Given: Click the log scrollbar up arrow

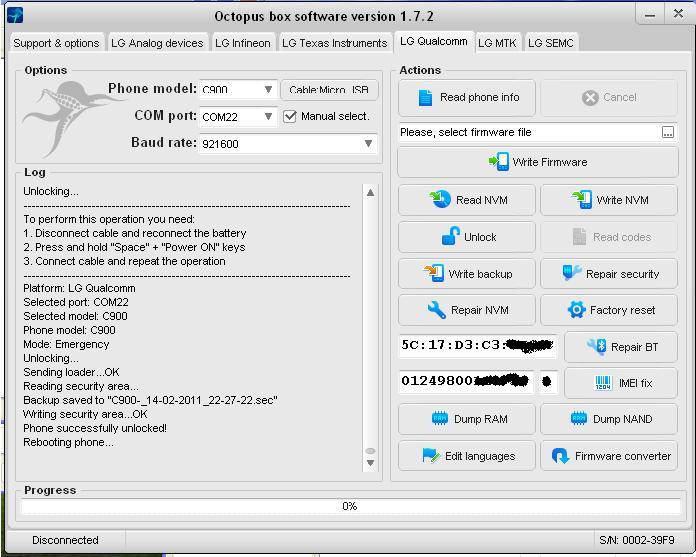Looking at the screenshot, I should 370,192.
